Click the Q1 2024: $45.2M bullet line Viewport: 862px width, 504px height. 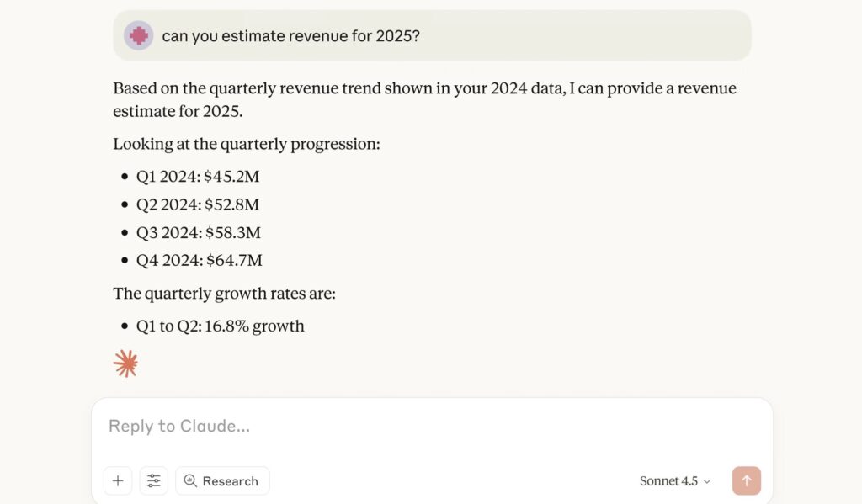(198, 177)
